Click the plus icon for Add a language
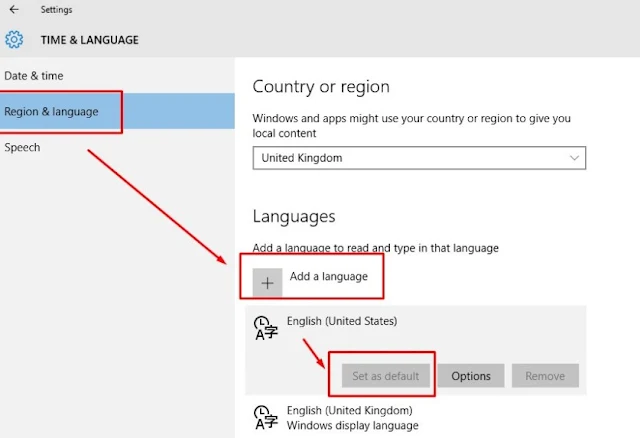 click(x=267, y=282)
